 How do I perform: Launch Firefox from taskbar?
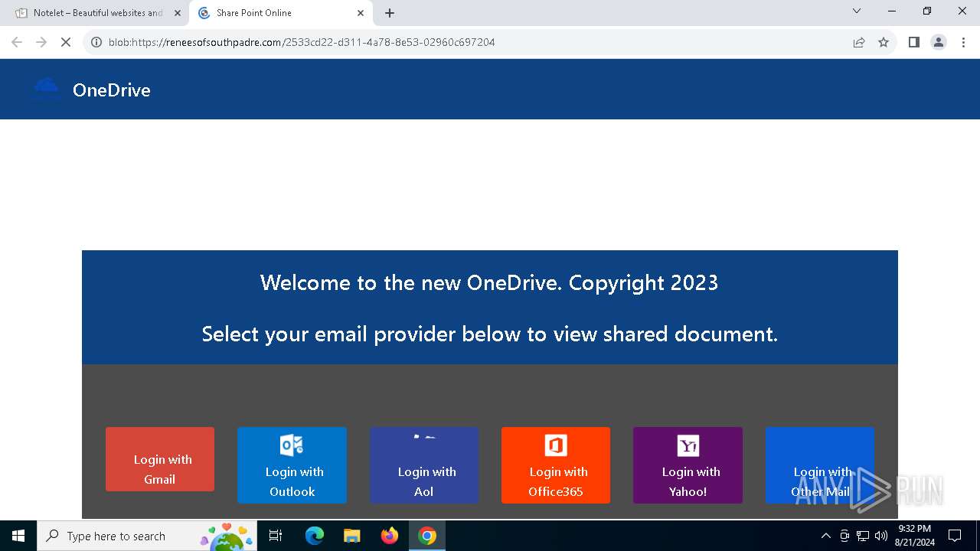coord(390,536)
